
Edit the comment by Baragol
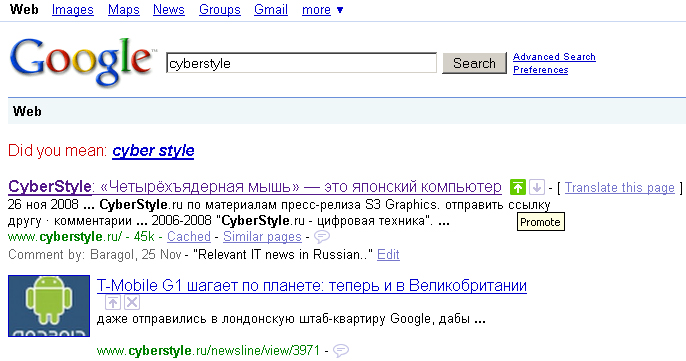388,255
